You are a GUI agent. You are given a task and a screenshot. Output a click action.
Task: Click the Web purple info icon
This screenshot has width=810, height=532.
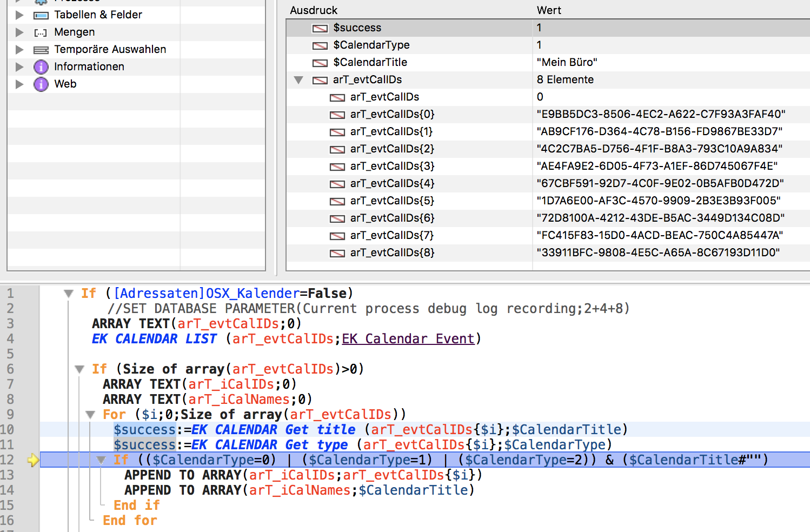point(41,84)
